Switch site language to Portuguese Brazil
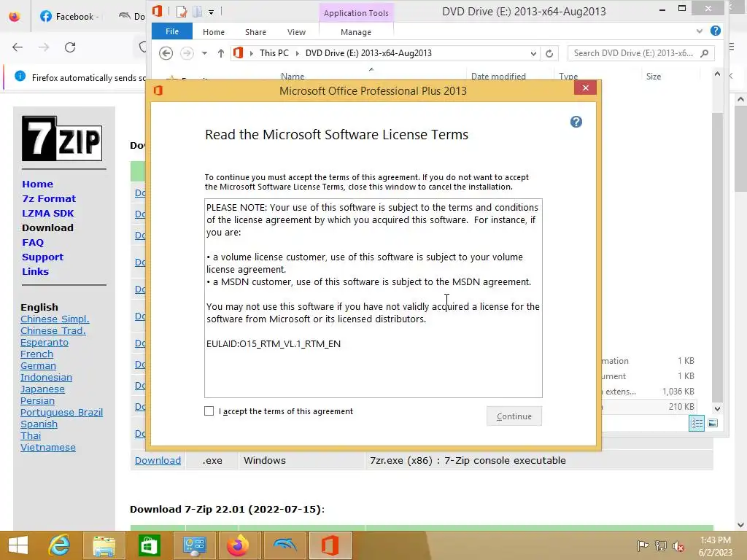 click(61, 413)
